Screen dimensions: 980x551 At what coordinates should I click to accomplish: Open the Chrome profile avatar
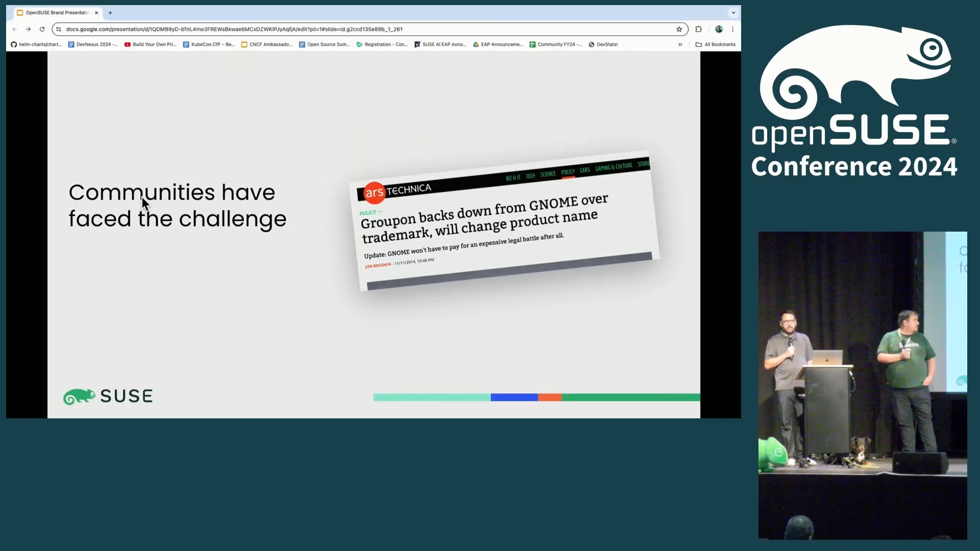click(x=719, y=29)
